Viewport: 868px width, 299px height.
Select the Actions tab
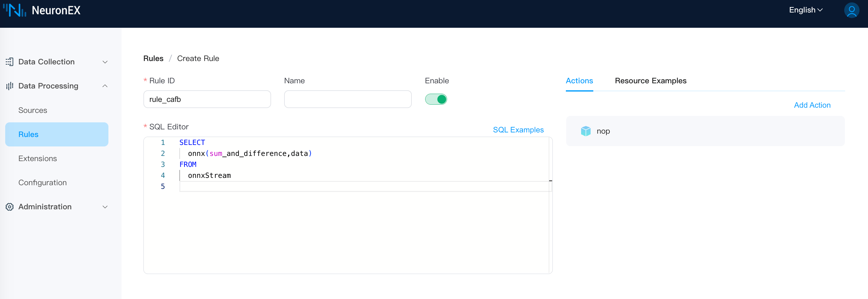click(579, 81)
